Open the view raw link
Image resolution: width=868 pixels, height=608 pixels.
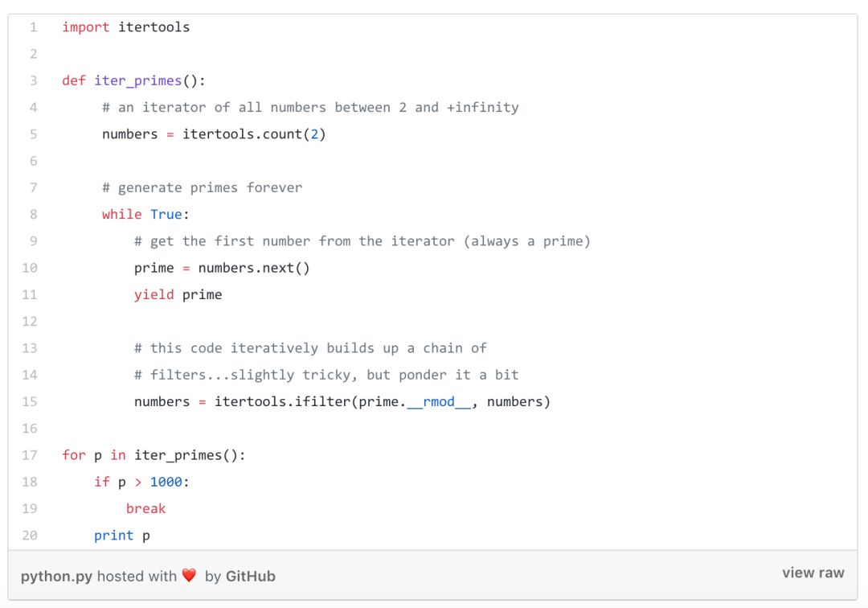(x=813, y=573)
